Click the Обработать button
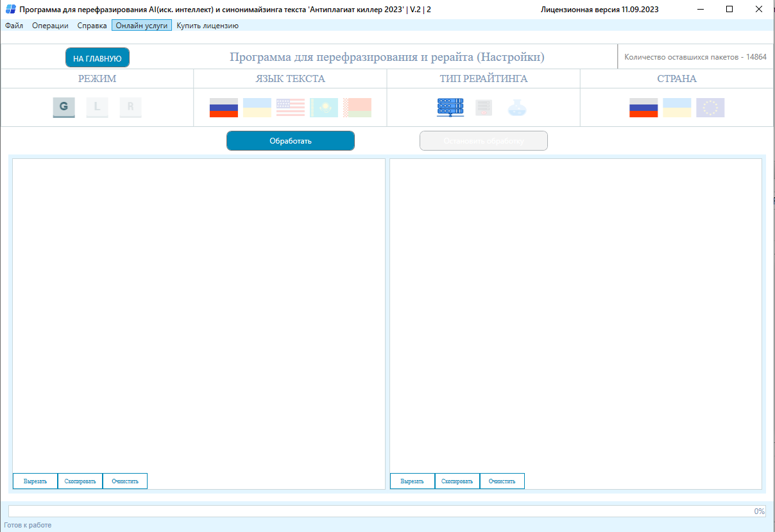This screenshot has width=775, height=532. [291, 140]
